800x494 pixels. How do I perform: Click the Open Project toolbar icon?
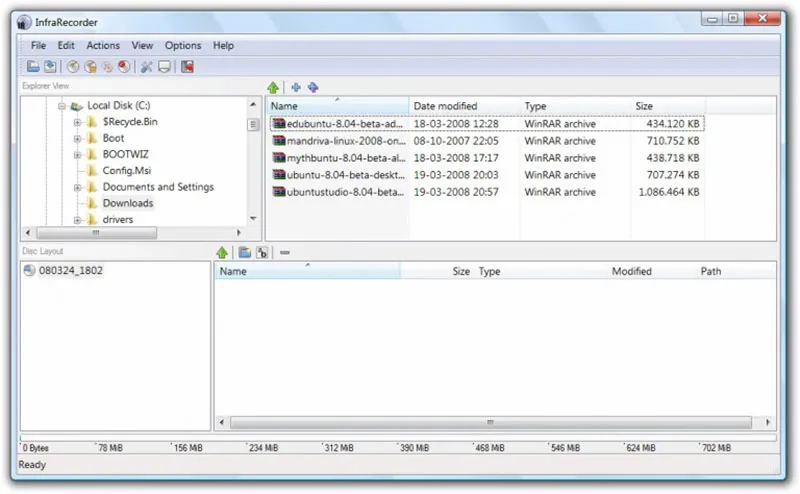tap(33, 66)
